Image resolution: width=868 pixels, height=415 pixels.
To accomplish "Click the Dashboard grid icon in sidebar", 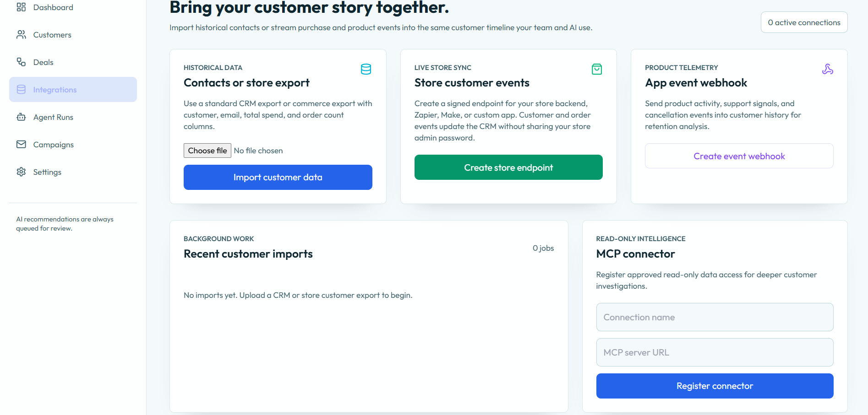I will [x=21, y=7].
